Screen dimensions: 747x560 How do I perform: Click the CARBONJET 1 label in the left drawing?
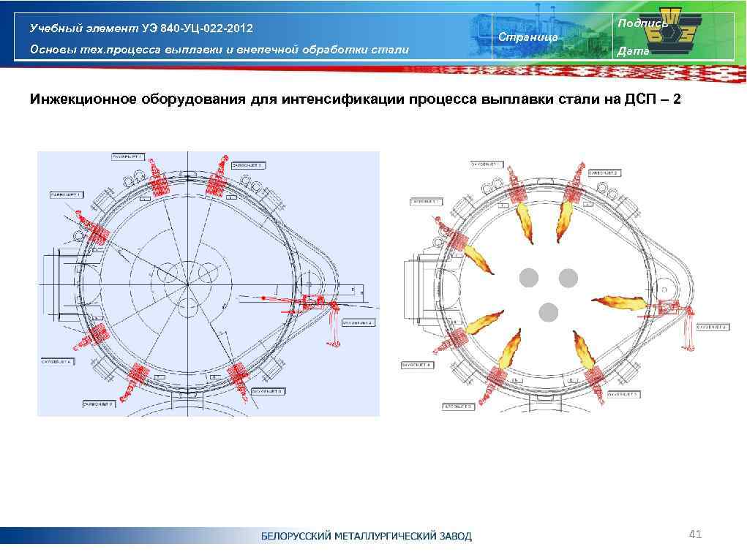pos(67,194)
